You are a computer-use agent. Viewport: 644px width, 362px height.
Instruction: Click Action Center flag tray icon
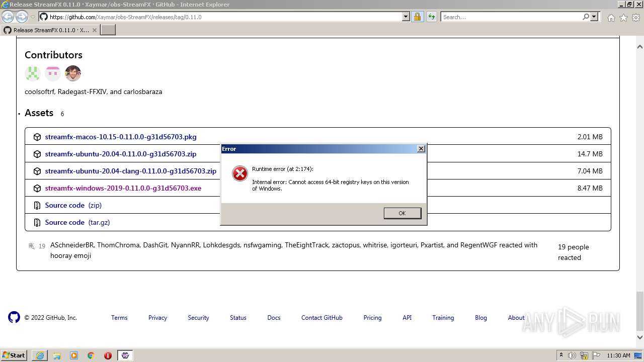[x=596, y=355]
